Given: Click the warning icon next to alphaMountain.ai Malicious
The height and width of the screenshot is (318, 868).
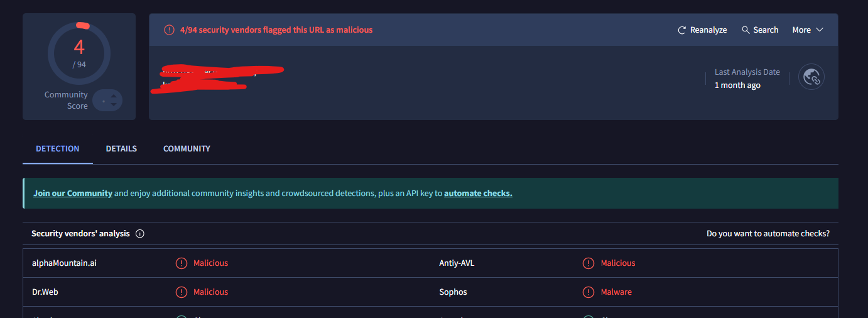Looking at the screenshot, I should [182, 263].
